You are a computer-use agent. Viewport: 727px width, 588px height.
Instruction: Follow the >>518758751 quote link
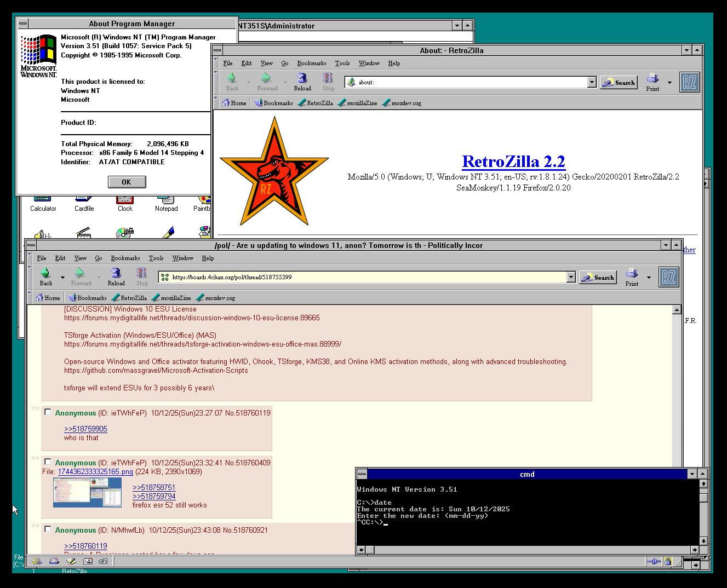[154, 487]
